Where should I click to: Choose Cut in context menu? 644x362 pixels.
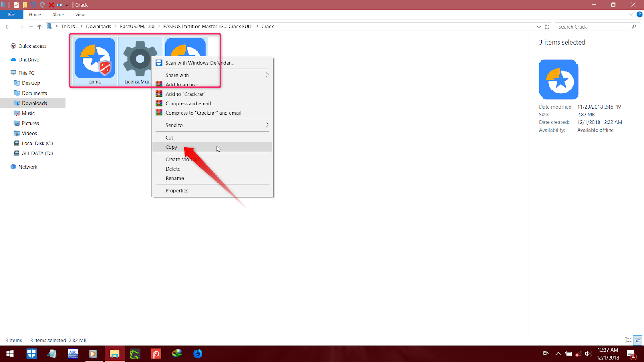coord(213,138)
